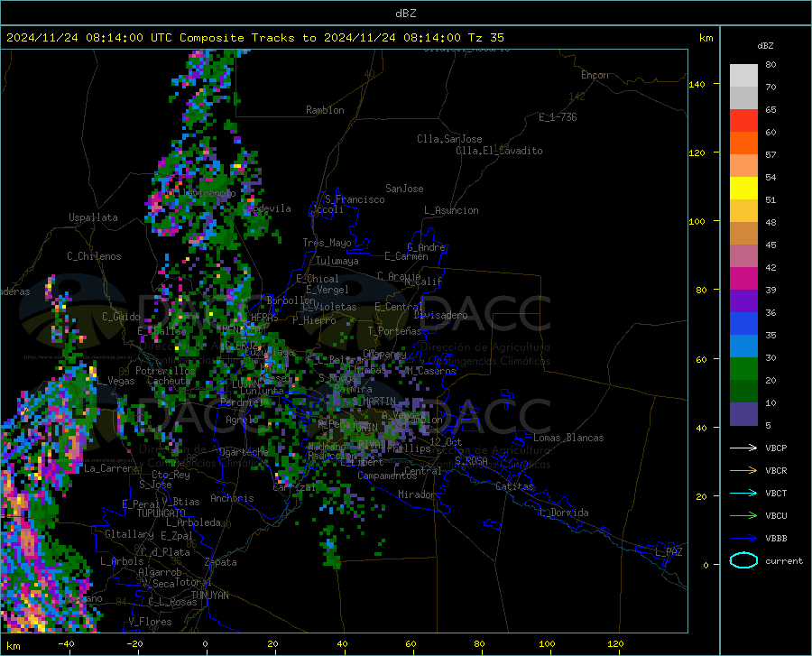812x656 pixels.
Task: Choose the bright green 20–30 dBZ swatch
Action: 743,369
